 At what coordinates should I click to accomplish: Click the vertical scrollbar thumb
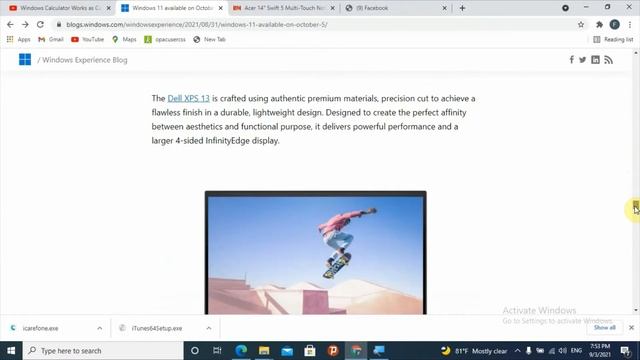pyautogui.click(x=636, y=207)
